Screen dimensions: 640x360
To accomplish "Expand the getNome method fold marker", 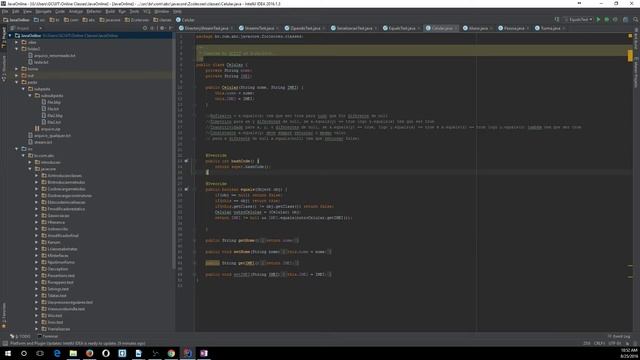I will tap(195, 240).
